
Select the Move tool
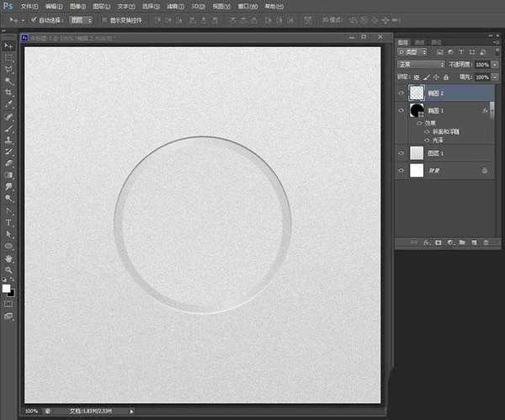pyautogui.click(x=8, y=45)
